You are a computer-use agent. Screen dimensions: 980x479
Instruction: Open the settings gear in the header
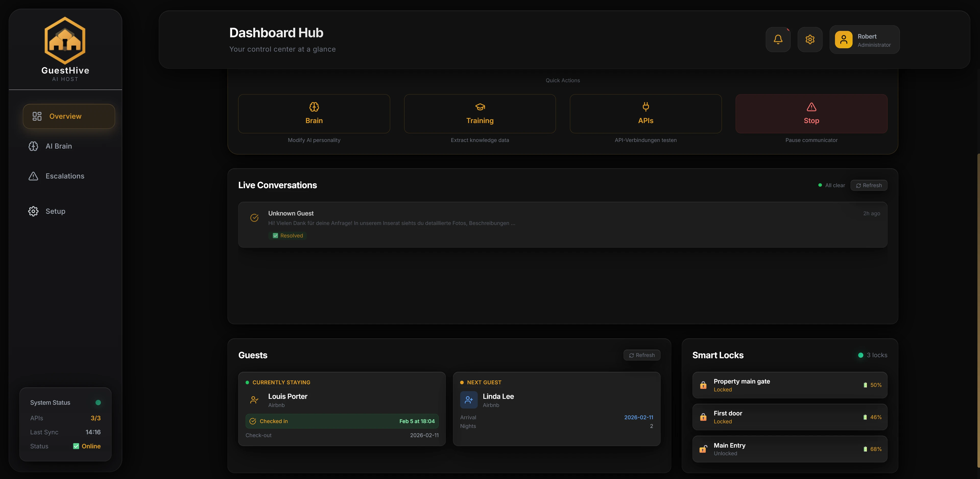point(810,39)
